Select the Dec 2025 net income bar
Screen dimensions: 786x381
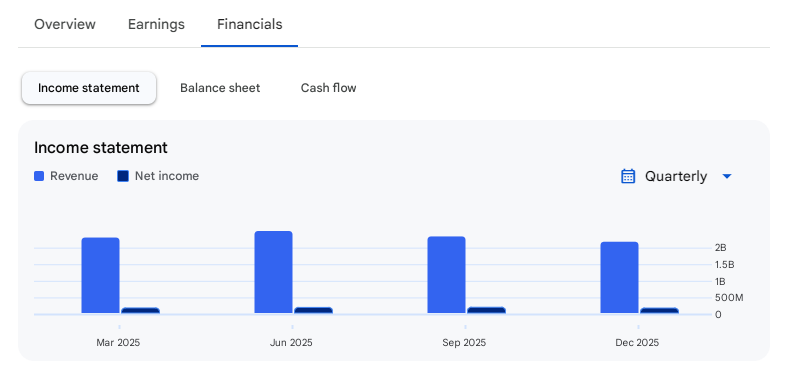pyautogui.click(x=659, y=311)
